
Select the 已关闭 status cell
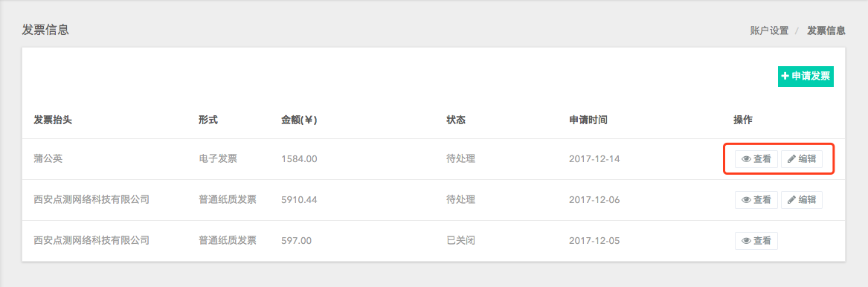point(461,241)
